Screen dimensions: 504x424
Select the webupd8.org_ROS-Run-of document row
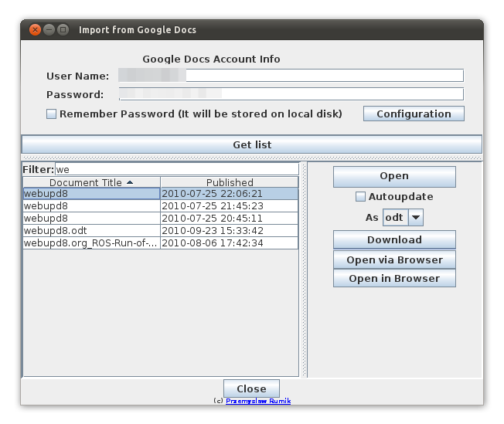[x=161, y=243]
